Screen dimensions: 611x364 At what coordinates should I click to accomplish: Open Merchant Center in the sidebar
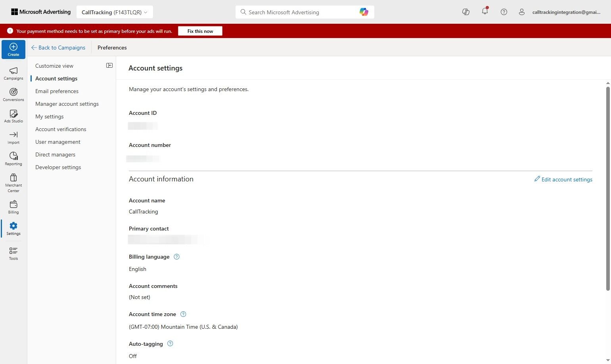click(13, 183)
